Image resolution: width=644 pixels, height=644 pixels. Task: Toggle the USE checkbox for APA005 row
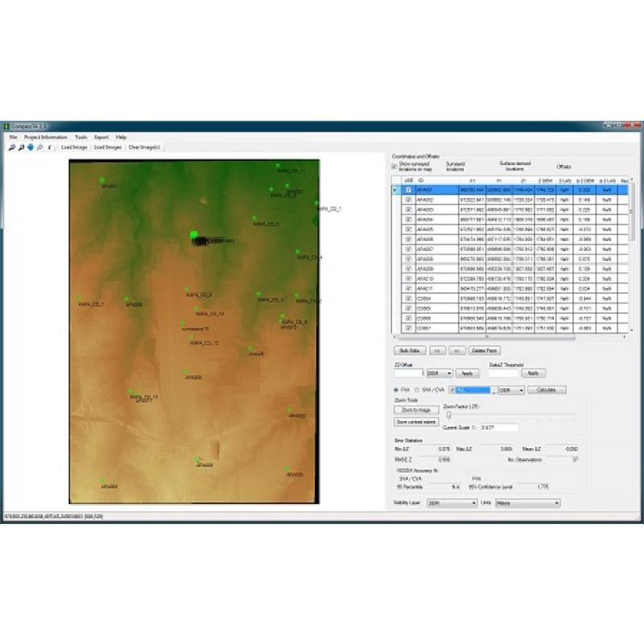click(x=409, y=229)
